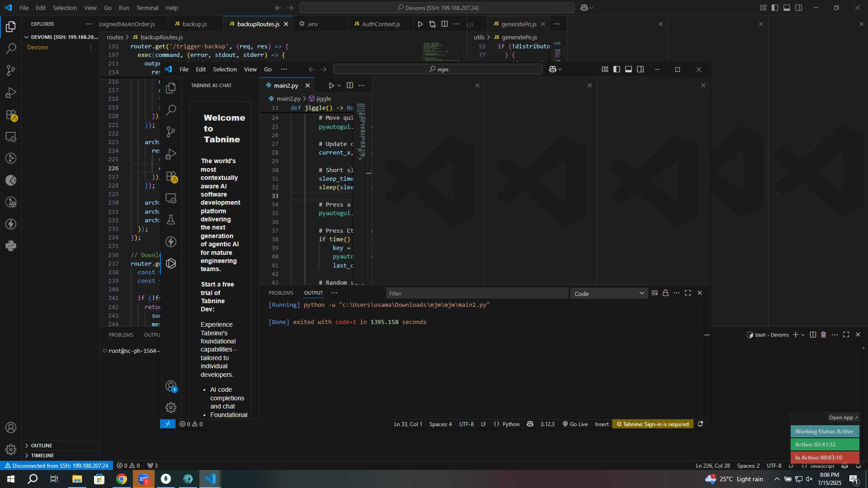The image size is (868, 488).
Task: Toggle panel visibility in mjm window
Action: (628, 70)
